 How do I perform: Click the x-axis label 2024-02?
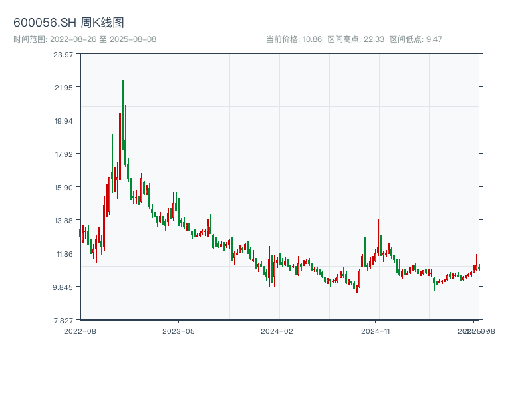[x=277, y=331]
